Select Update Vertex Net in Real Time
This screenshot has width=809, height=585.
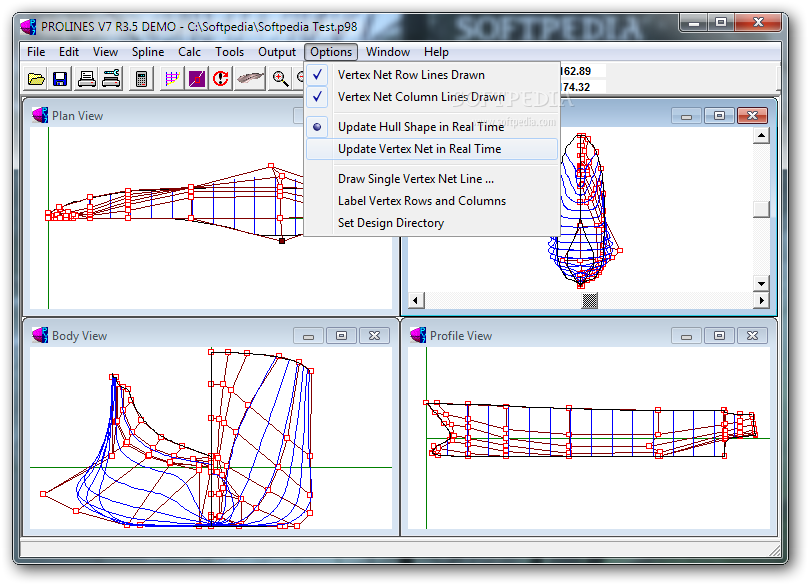click(431, 149)
